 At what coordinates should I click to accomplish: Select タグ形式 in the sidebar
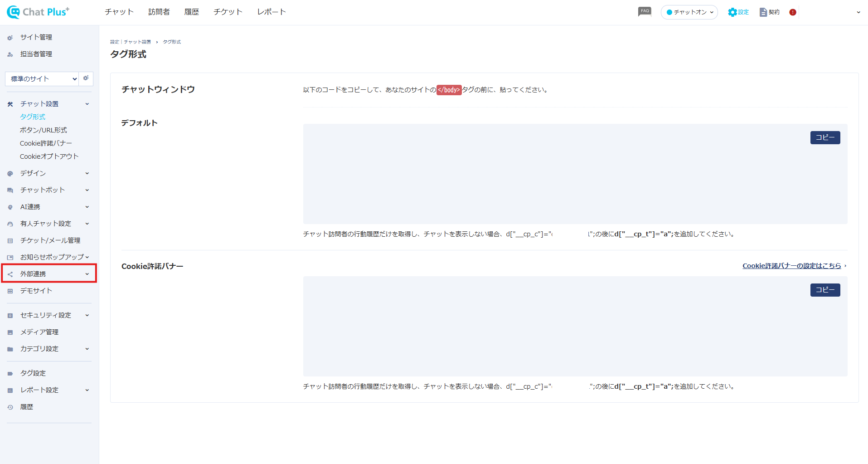[x=33, y=117]
